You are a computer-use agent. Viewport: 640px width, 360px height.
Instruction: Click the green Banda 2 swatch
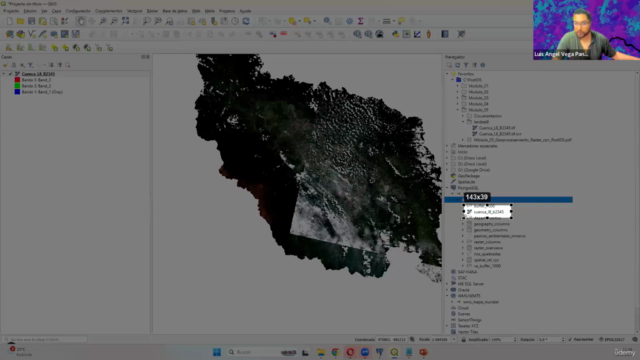click(17, 86)
